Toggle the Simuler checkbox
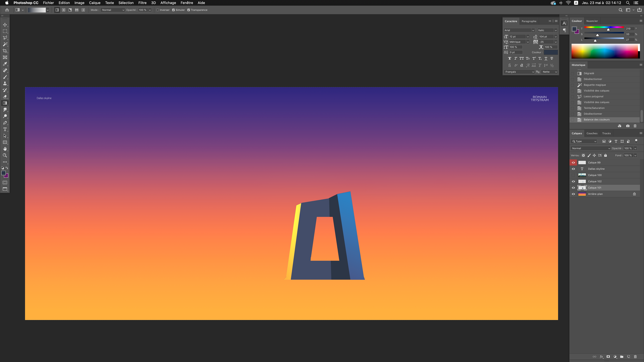Image resolution: width=644 pixels, height=362 pixels. point(174,10)
